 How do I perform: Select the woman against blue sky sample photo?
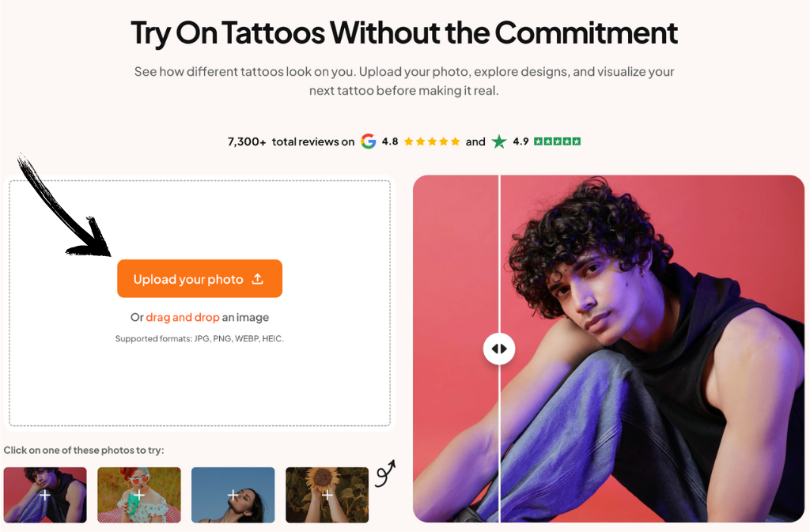tap(233, 495)
